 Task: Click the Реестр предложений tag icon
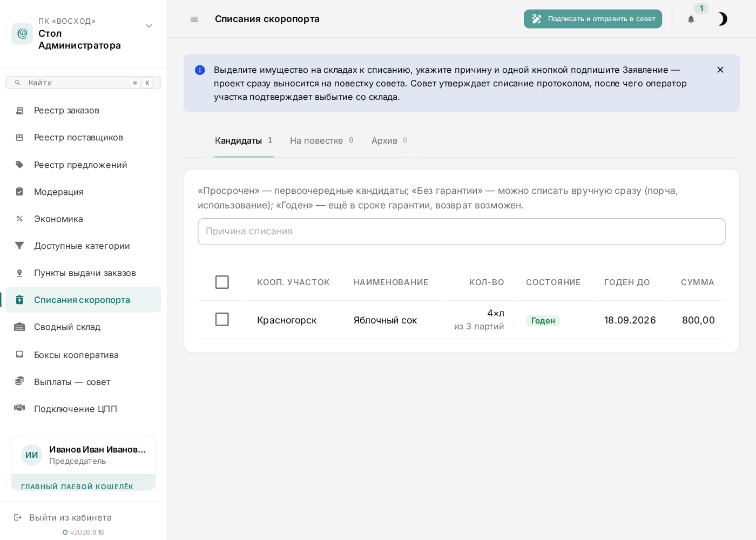coord(19,165)
